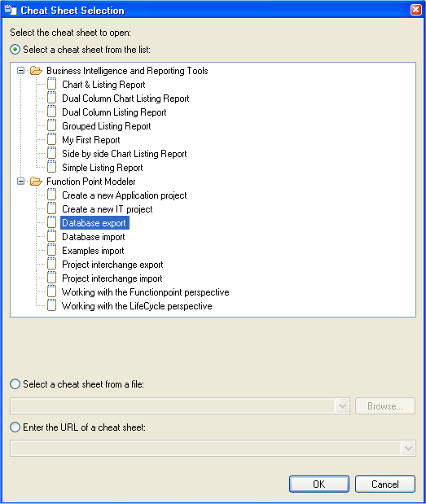Open the URL combo box dropdown arrow
Viewport: 426px width, 504px height.
pos(408,448)
